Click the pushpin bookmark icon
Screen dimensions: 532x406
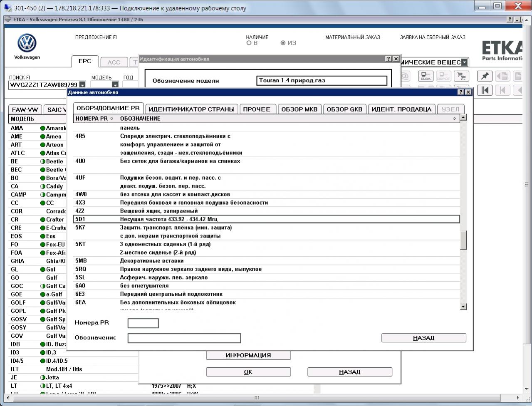pos(485,76)
